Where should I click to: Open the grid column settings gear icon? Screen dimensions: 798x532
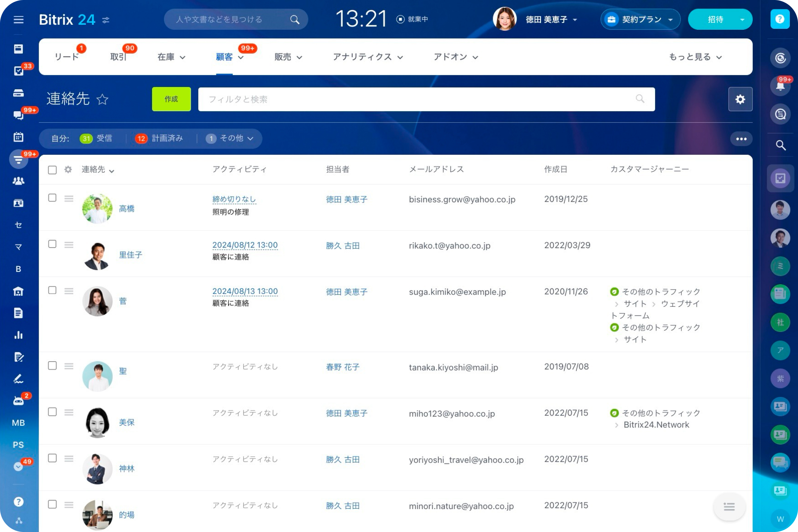(x=68, y=170)
